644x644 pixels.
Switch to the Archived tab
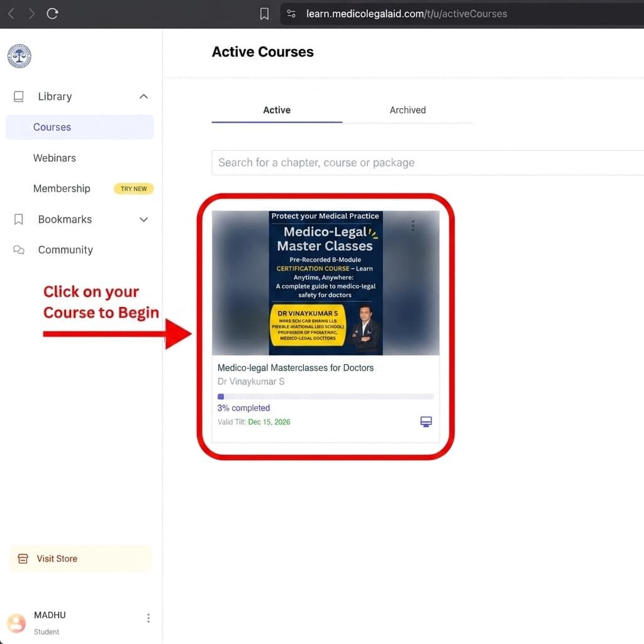point(408,110)
